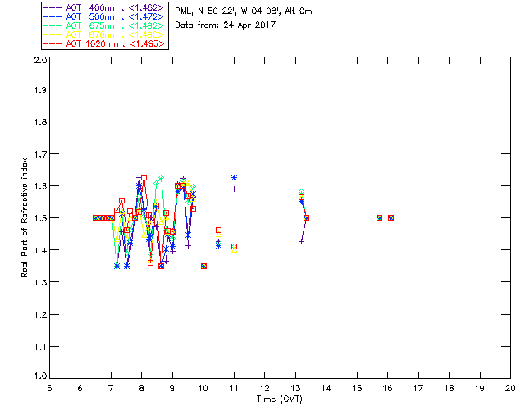Click the time axis tick label 12
525x420 pixels.
264,388
